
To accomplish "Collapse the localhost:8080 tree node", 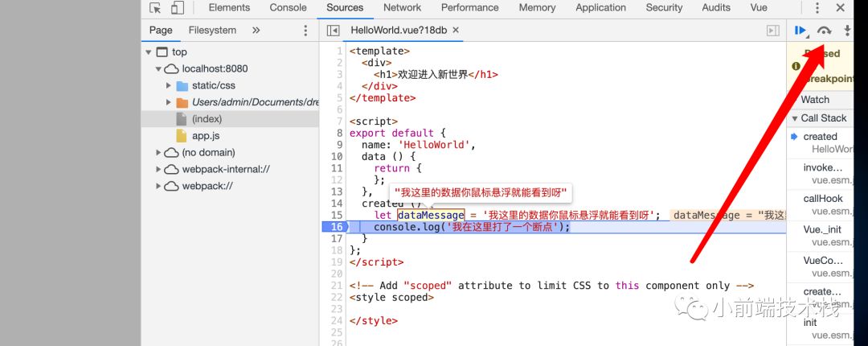I will (x=158, y=69).
